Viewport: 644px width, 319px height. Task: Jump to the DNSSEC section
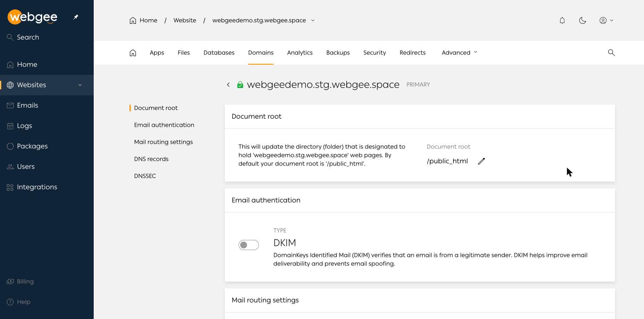[145, 176]
